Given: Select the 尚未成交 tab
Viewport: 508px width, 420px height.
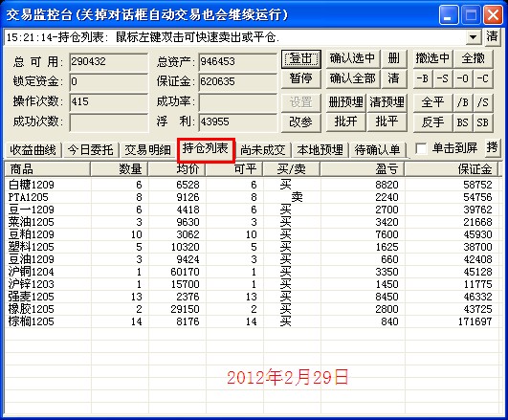Looking at the screenshot, I should point(263,150).
